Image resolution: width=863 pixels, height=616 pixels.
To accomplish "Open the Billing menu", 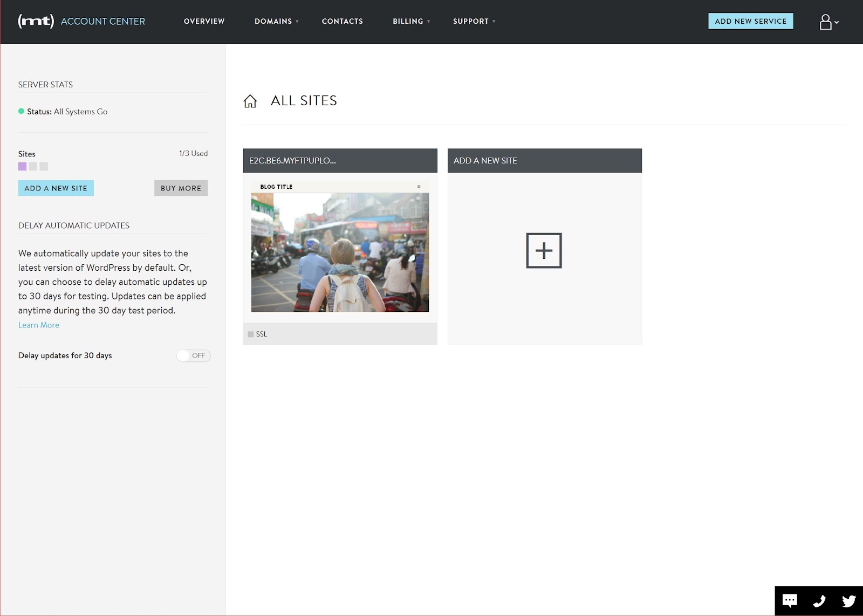I will point(408,21).
